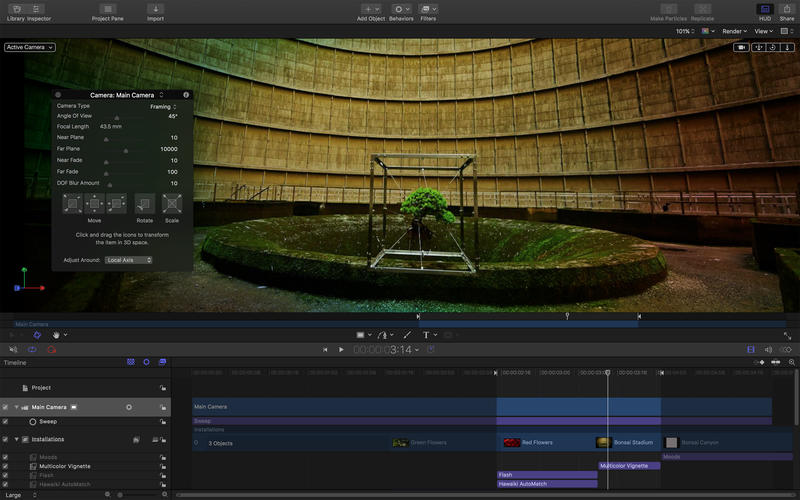Toggle the HUD toolbar icon
The width and height of the screenshot is (800, 500).
click(765, 9)
